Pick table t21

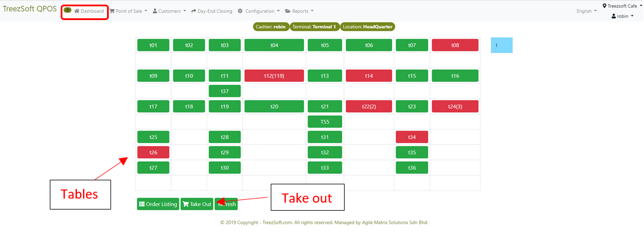[x=325, y=106]
